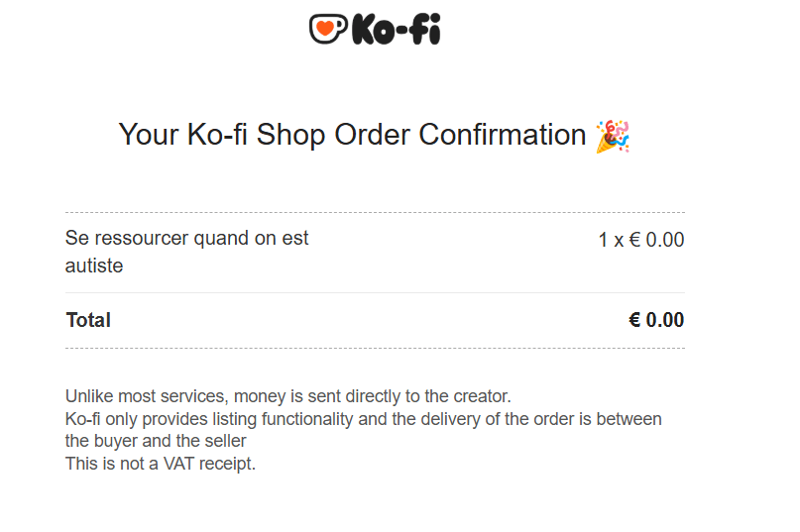Click the 'Ko-fi only provides listing functionality' line
The width and height of the screenshot is (800, 532).
pyautogui.click(x=363, y=419)
